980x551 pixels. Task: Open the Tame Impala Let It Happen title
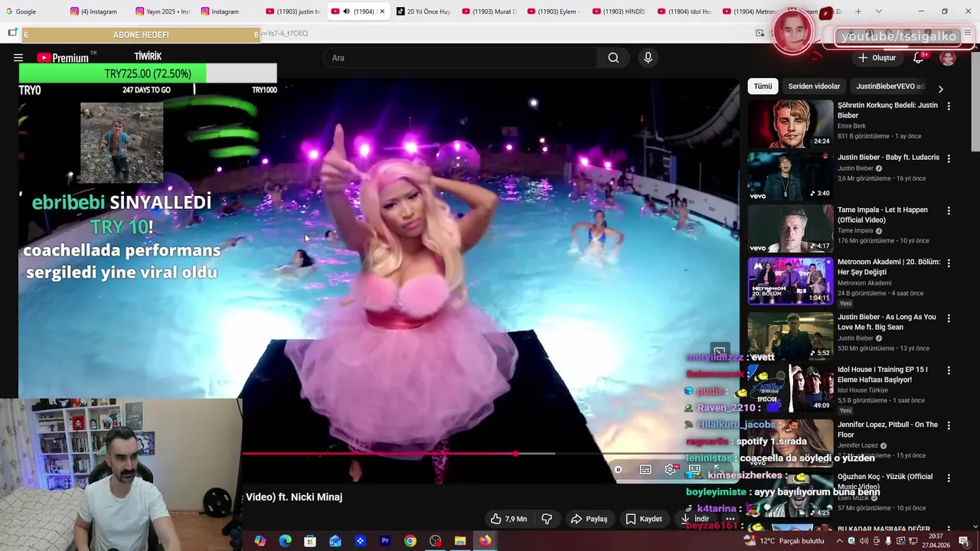coord(883,215)
